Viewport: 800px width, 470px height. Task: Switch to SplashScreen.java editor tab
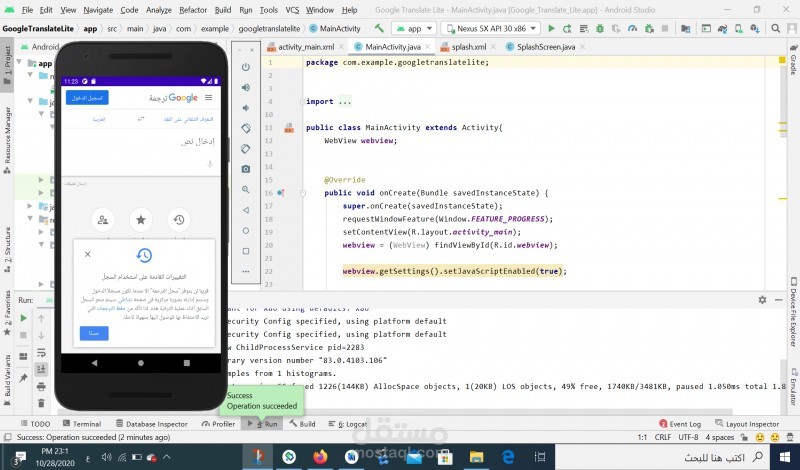click(545, 47)
